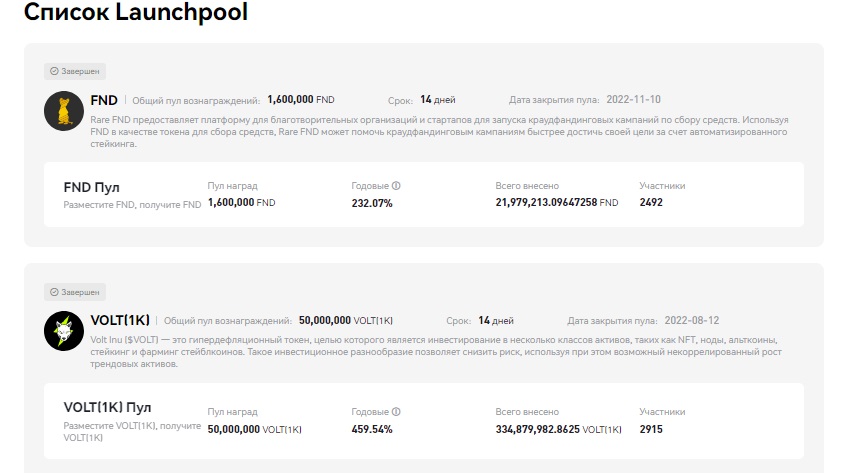The image size is (859, 473).
Task: Click the VOLT participants count 2915
Action: [x=651, y=429]
